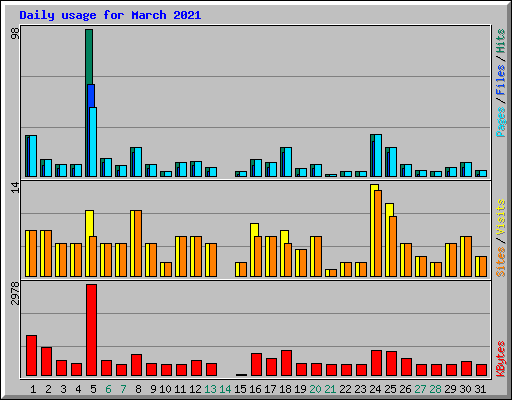
Task: Click the day '5' x-axis label
Action: click(93, 389)
